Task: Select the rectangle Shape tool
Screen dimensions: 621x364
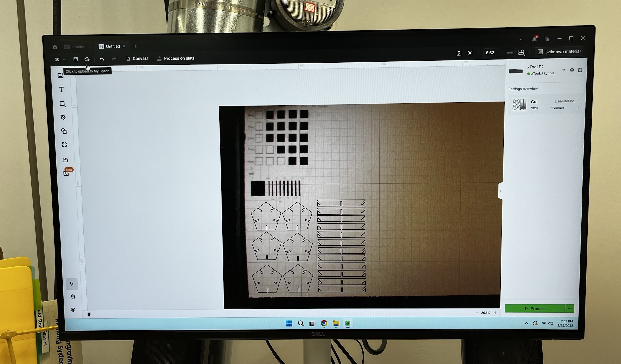Action: [x=62, y=104]
